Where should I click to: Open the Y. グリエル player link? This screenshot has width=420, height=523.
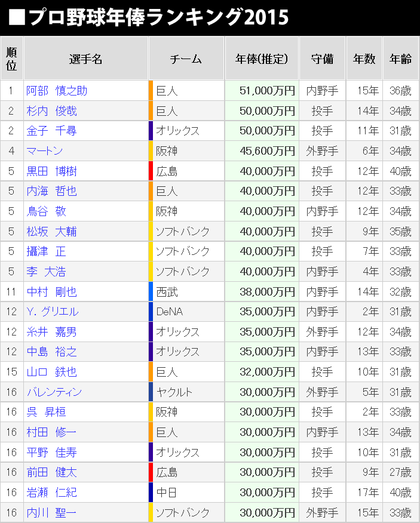pyautogui.click(x=53, y=312)
